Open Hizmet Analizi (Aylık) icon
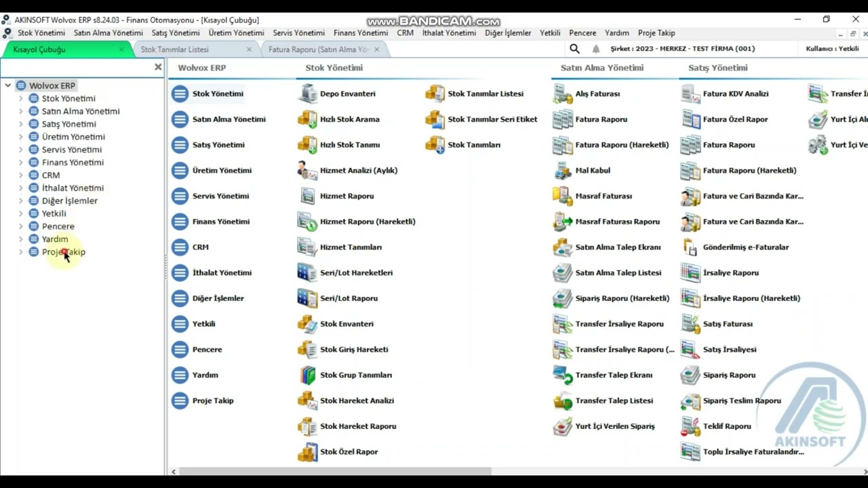This screenshot has width=868, height=488. [x=308, y=170]
